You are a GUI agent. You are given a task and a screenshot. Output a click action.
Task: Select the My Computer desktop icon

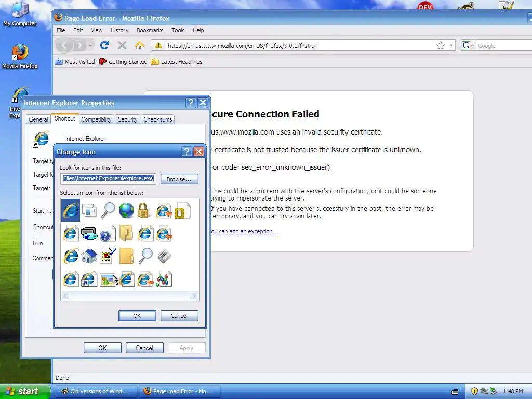[20, 15]
